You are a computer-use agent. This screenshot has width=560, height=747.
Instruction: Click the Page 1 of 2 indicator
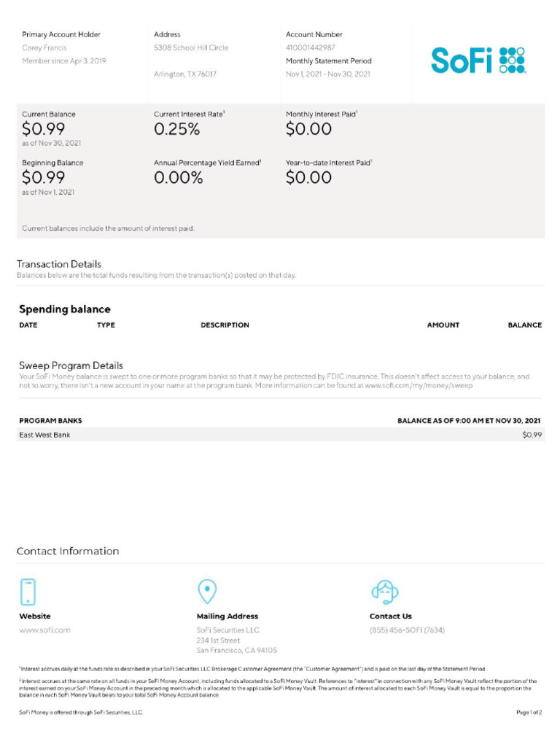529,712
